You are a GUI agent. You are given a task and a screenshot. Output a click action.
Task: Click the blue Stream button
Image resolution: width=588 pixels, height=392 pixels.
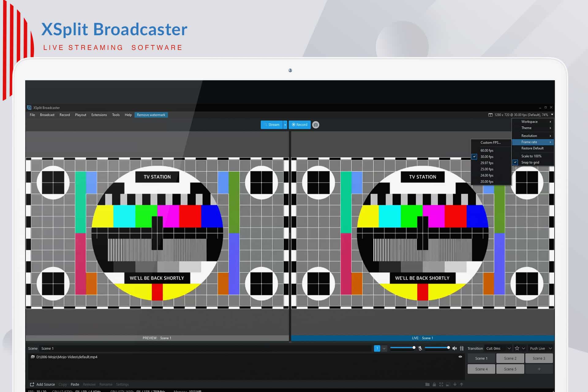pos(272,125)
